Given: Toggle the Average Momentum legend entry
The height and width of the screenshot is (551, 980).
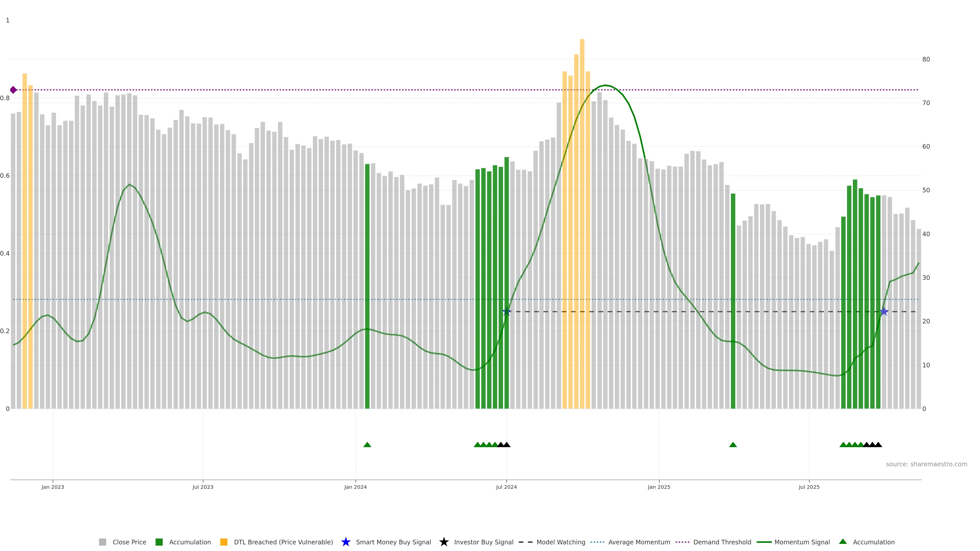Looking at the screenshot, I should click(639, 542).
